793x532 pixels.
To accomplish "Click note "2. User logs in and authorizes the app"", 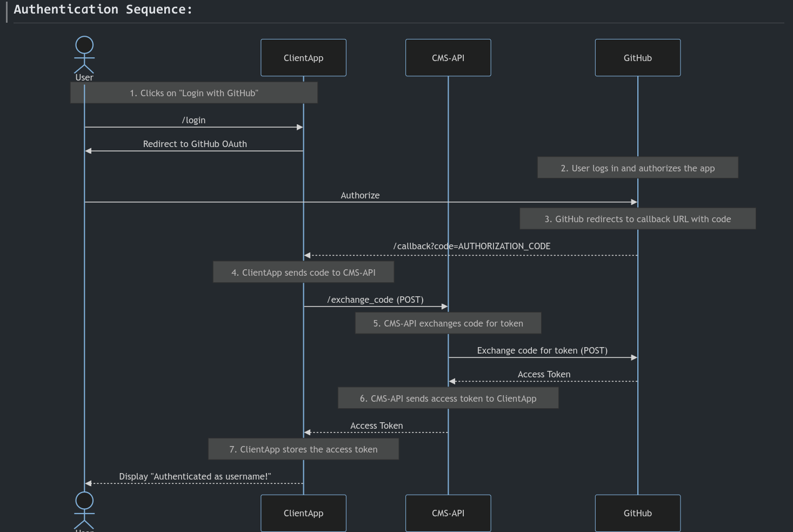I will 638,168.
